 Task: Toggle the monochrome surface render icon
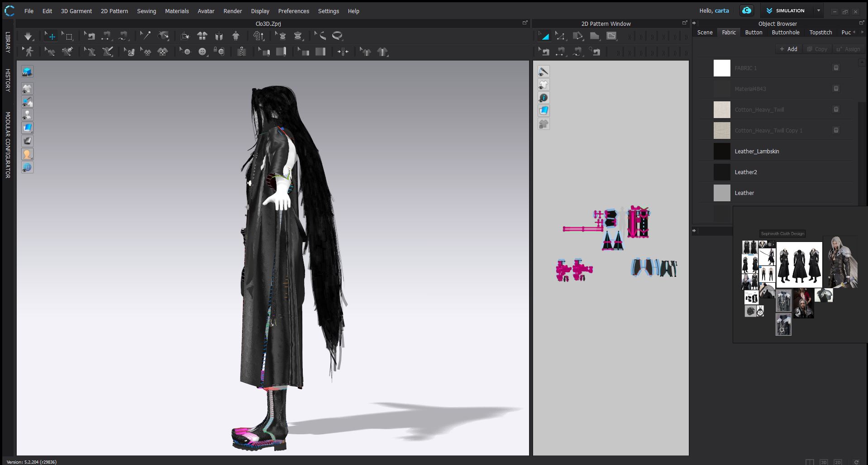(27, 141)
